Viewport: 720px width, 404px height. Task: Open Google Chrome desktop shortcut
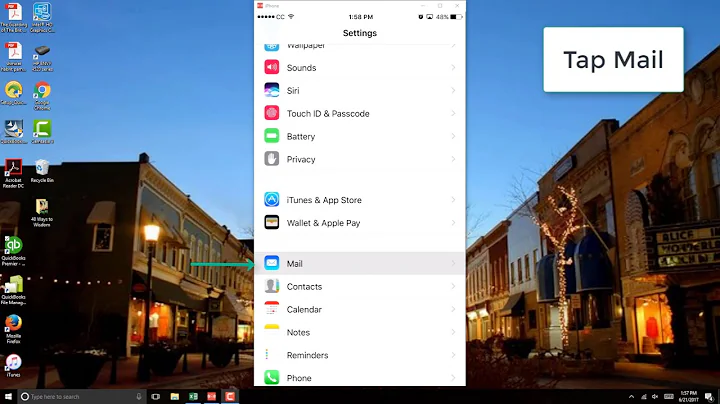pyautogui.click(x=42, y=95)
